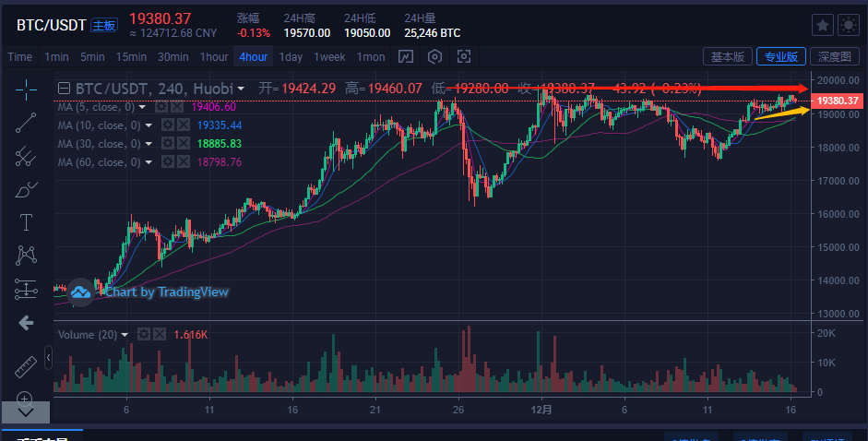Take a chart screenshot with fullscreen icon
868x441 pixels.
point(464,56)
